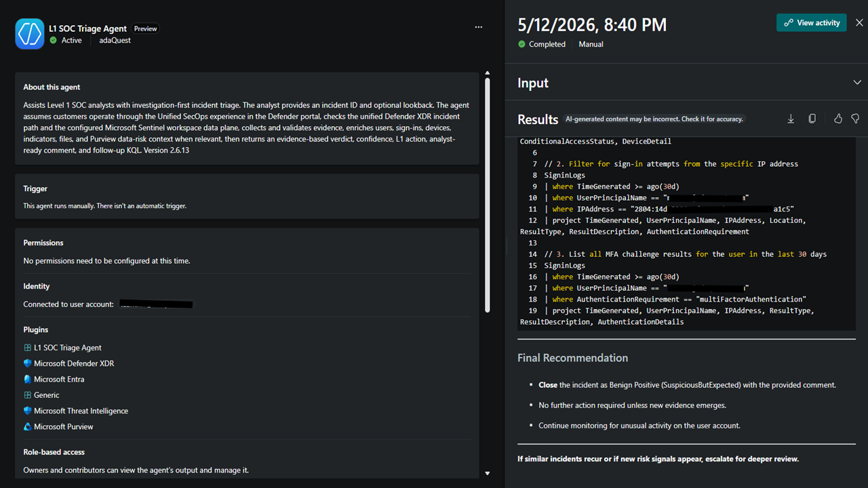Click the L1 SOC Triage Agent plugin icon
The height and width of the screenshot is (488, 868).
28,348
